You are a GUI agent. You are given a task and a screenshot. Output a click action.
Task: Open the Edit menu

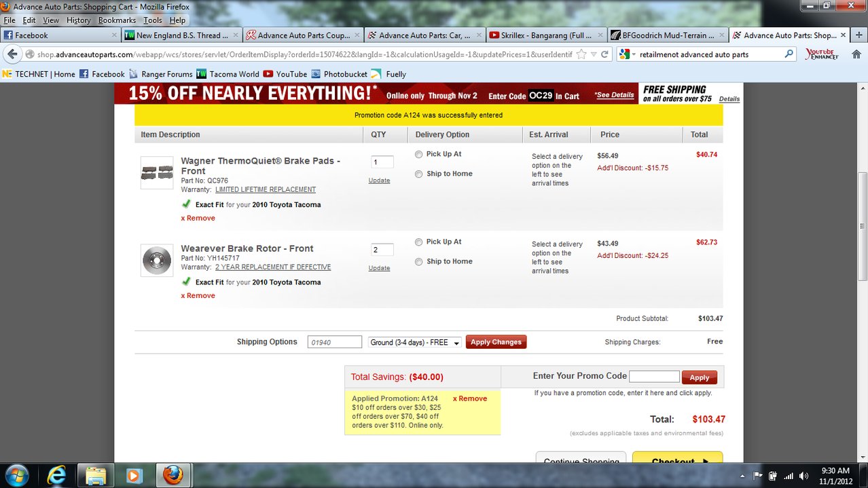pyautogui.click(x=29, y=20)
